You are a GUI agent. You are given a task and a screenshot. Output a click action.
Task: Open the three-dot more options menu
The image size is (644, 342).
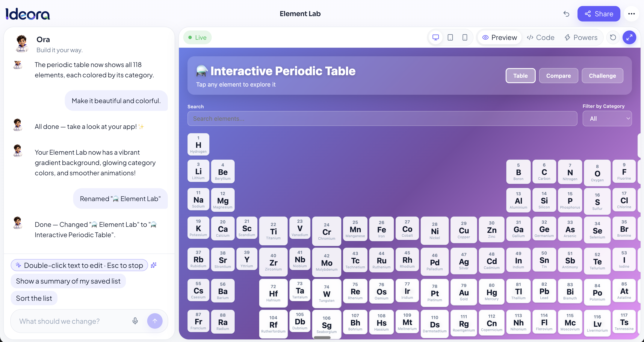point(632,14)
